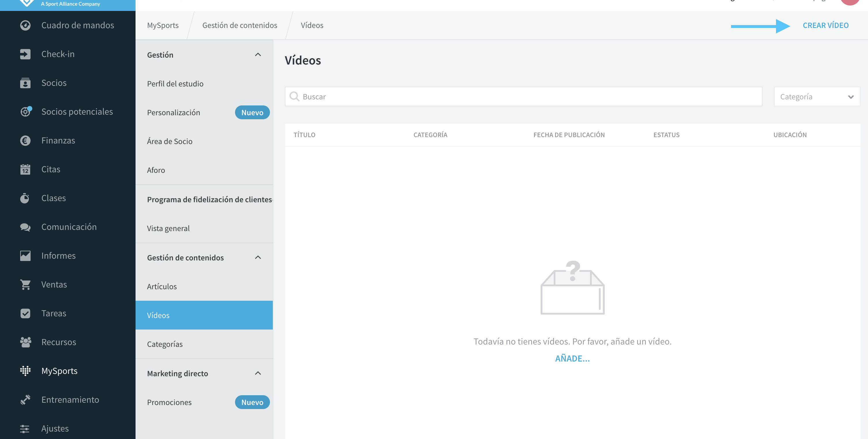Viewport: 868px width, 439px height.
Task: Select the highlighted Vídeos submenu item
Action: pyautogui.click(x=204, y=315)
